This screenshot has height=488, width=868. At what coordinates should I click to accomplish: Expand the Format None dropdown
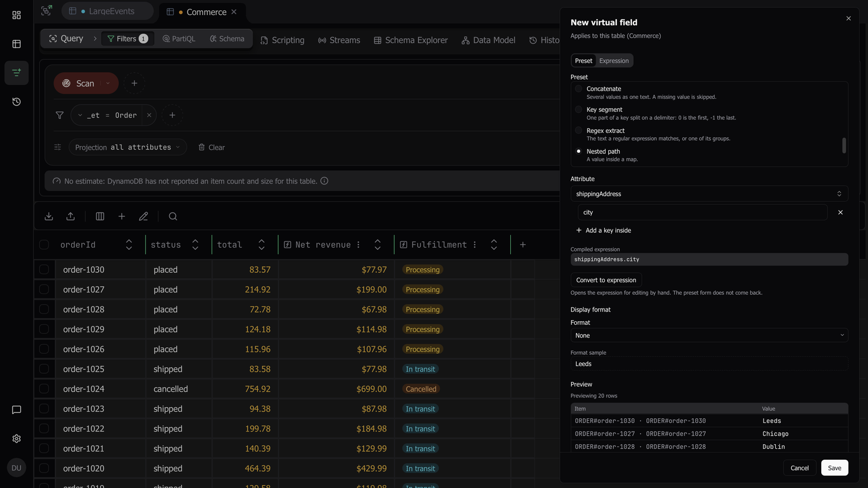pyautogui.click(x=709, y=335)
